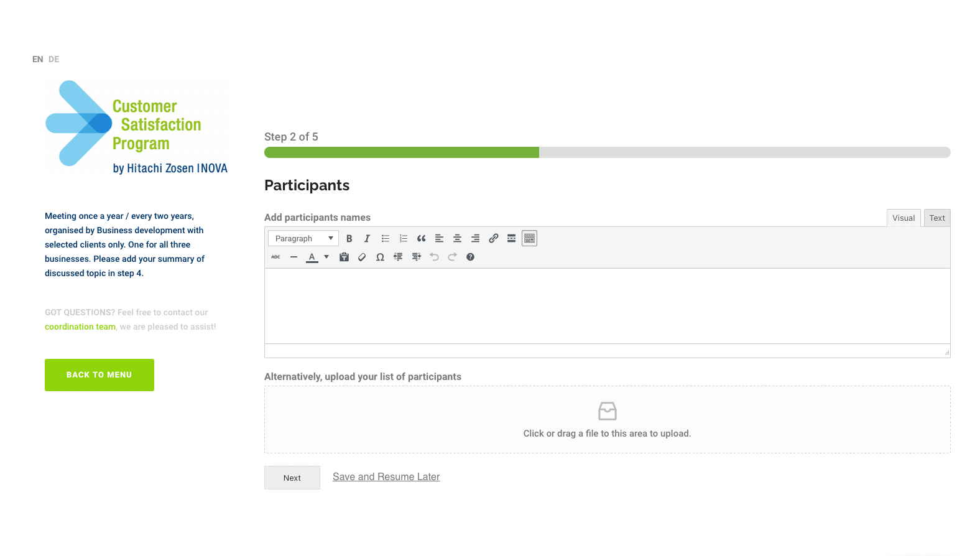Click the file upload drop area

coord(607,420)
